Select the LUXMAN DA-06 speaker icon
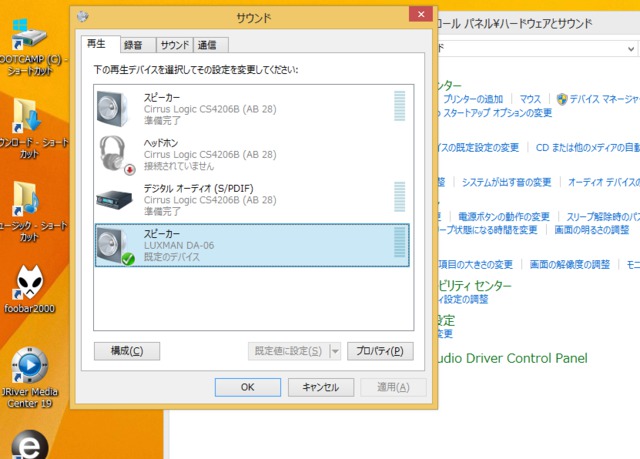Screen dimensions: 640x459 coord(115,245)
